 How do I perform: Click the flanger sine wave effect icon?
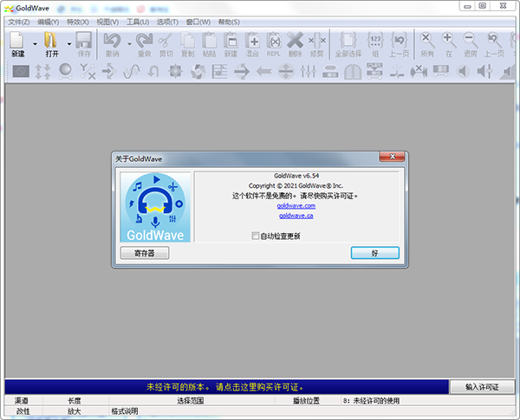click(132, 71)
